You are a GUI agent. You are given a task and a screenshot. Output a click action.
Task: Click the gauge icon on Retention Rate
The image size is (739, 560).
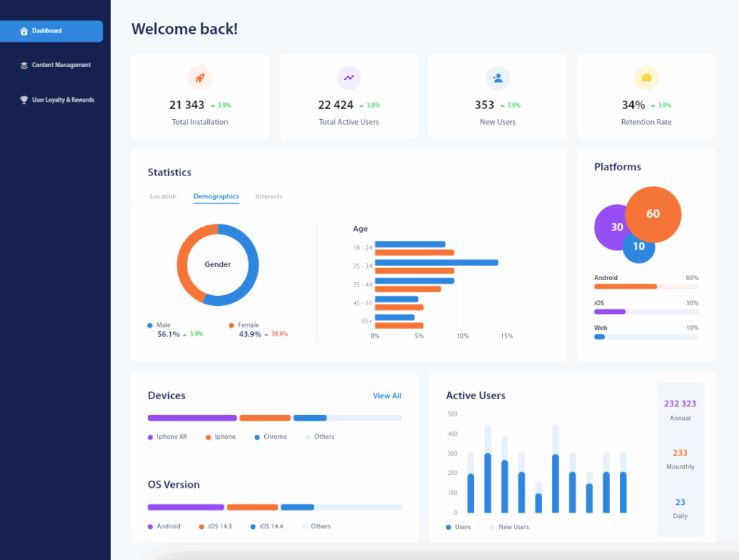[x=646, y=78]
